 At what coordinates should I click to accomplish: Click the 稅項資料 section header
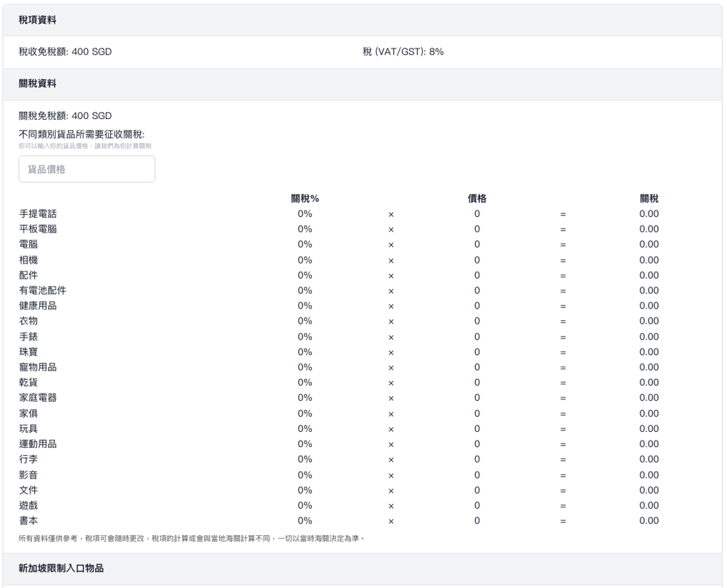click(x=37, y=20)
